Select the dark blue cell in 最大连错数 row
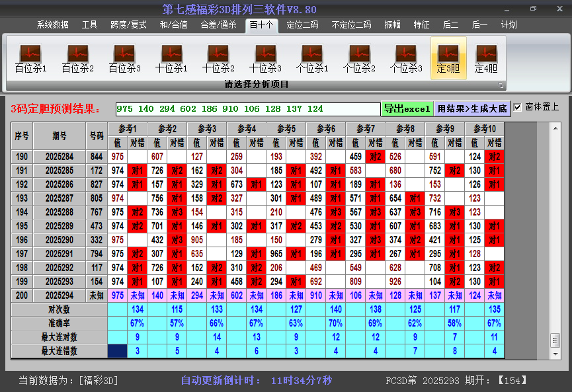572x392 pixels. tap(118, 351)
